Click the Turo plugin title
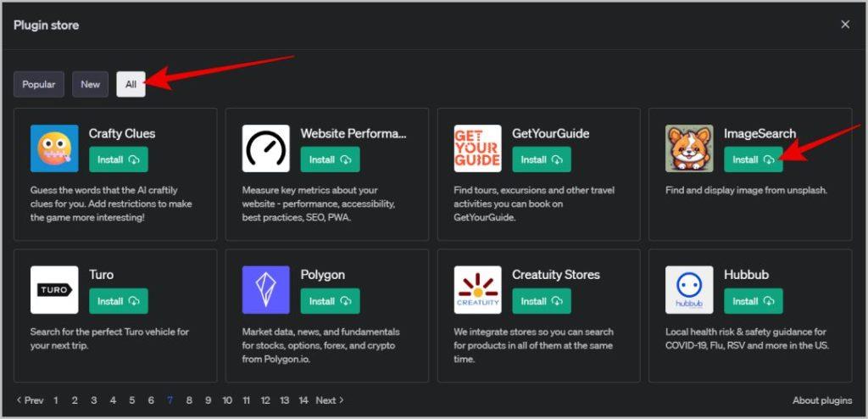This screenshot has height=419, width=868. [x=102, y=275]
